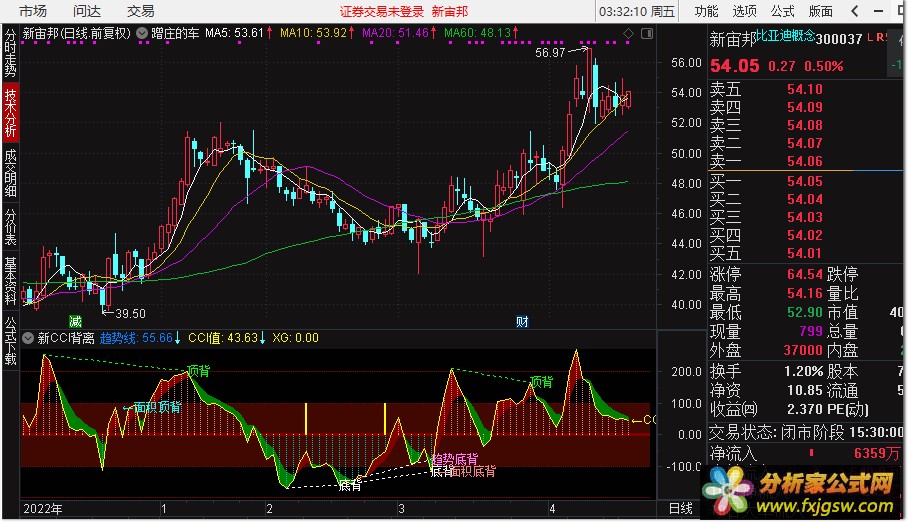Switch to 分时走势 sidebar tab
This screenshot has height=523, width=910.
tap(10, 53)
